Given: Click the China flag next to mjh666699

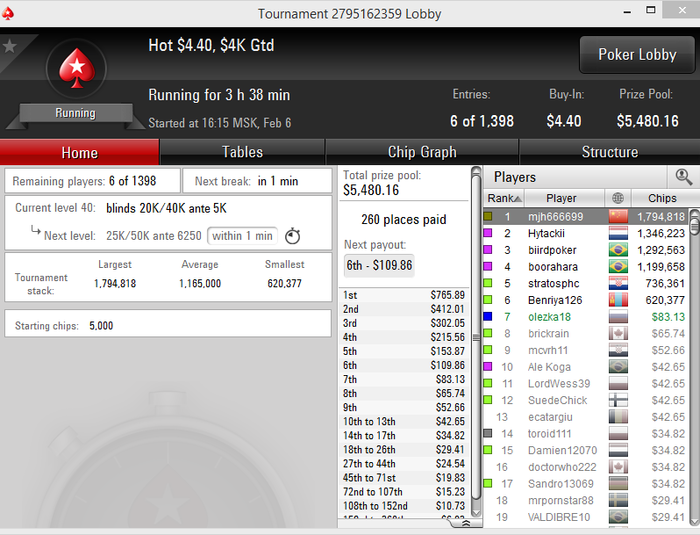Looking at the screenshot, I should [x=618, y=217].
